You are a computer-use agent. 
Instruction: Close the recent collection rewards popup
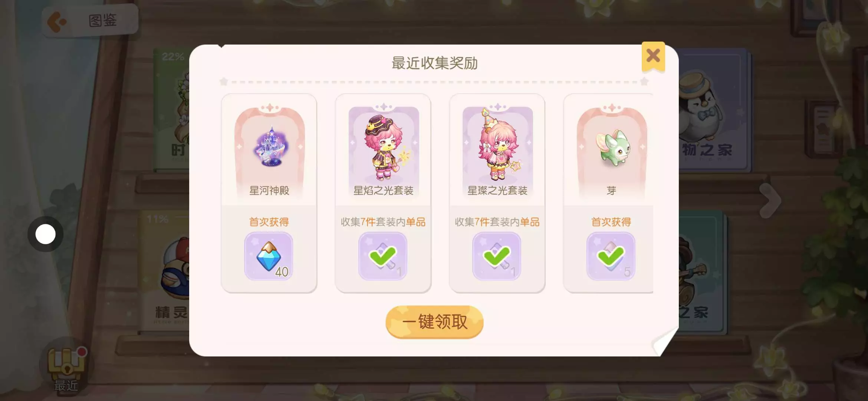(x=653, y=56)
